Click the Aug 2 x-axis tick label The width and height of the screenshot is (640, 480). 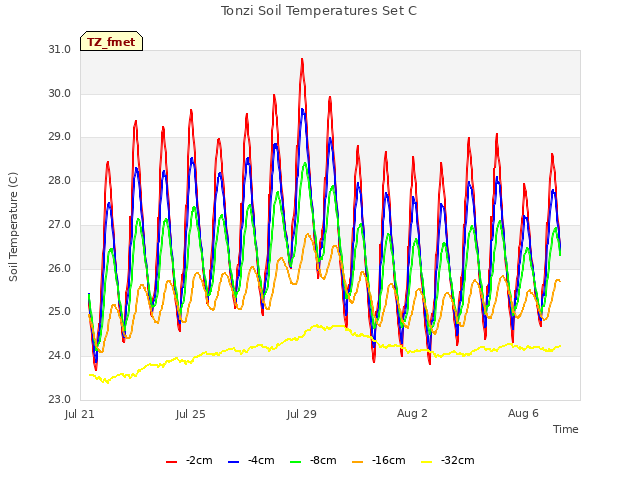[x=412, y=413]
